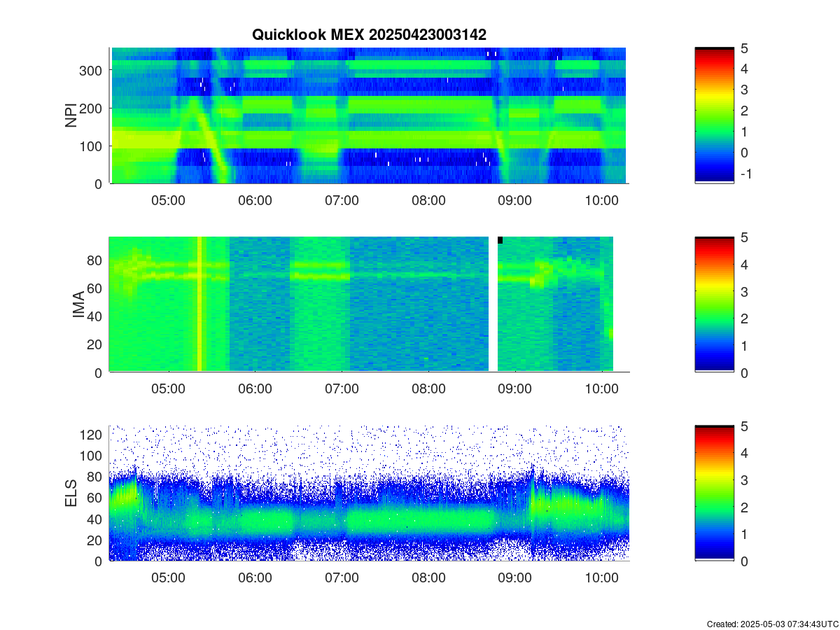Click the 60 tick on IMA y-axis
This screenshot has width=840, height=630.
point(95,288)
